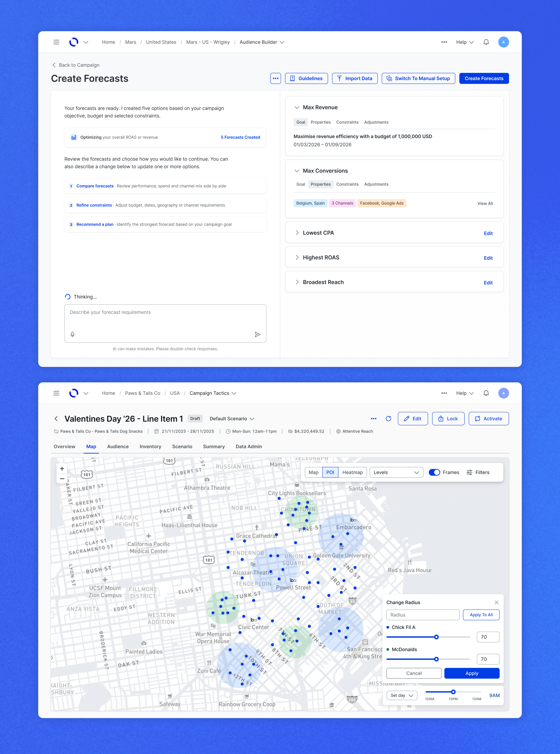Click Edit for Lowest CPA
This screenshot has height=754, width=560.
(x=488, y=233)
